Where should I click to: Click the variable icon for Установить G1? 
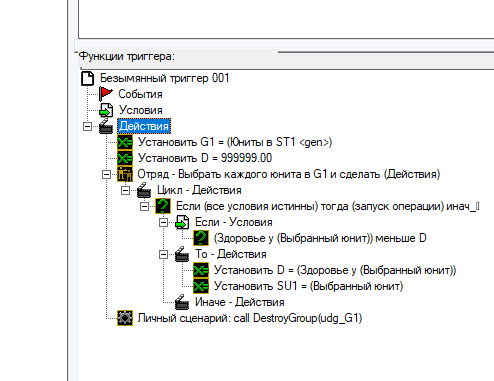pyautogui.click(x=125, y=142)
